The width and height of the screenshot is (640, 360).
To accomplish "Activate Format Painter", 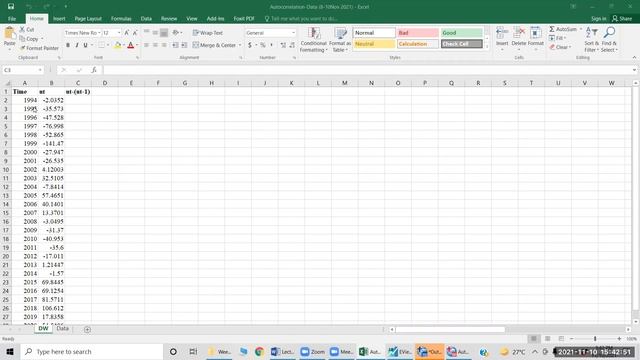I will pyautogui.click(x=39, y=48).
